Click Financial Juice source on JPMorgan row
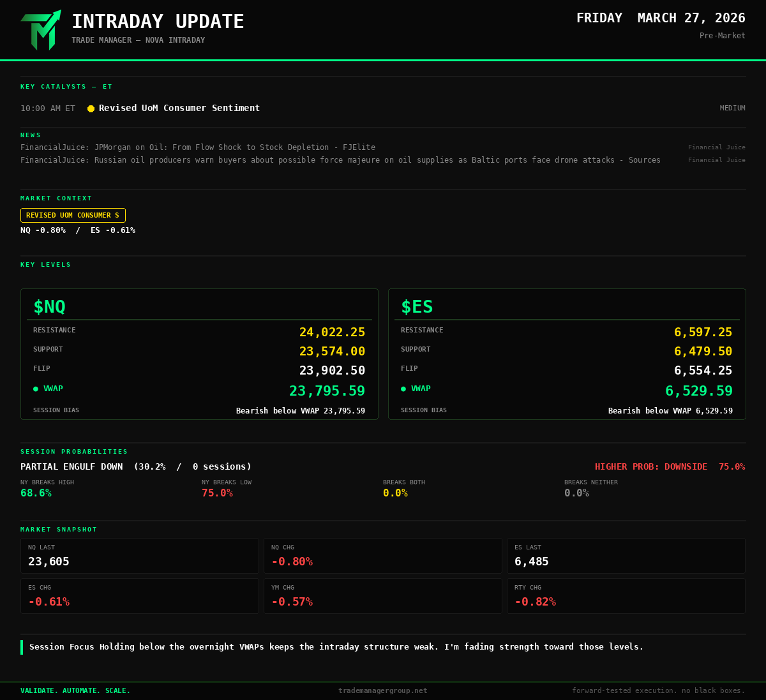This screenshot has width=766, height=700. 717,147
